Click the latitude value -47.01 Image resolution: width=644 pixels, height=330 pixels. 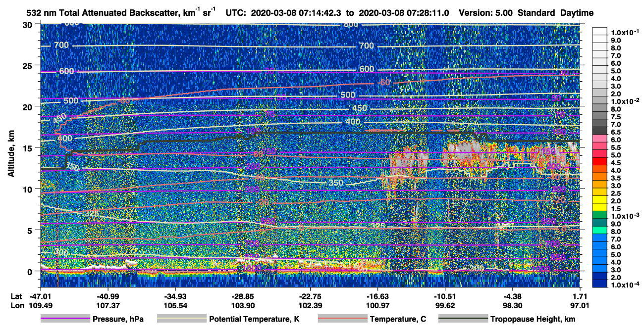[x=41, y=297]
